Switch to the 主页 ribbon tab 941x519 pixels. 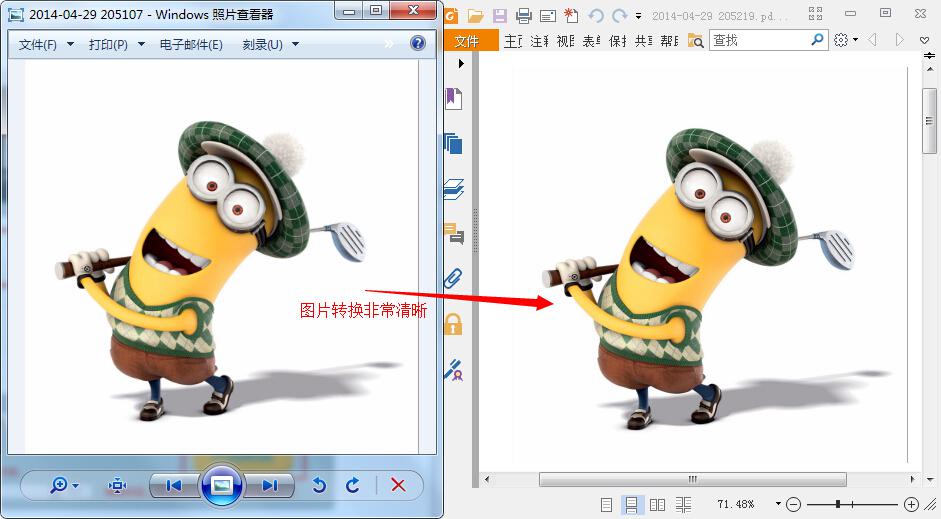[513, 41]
